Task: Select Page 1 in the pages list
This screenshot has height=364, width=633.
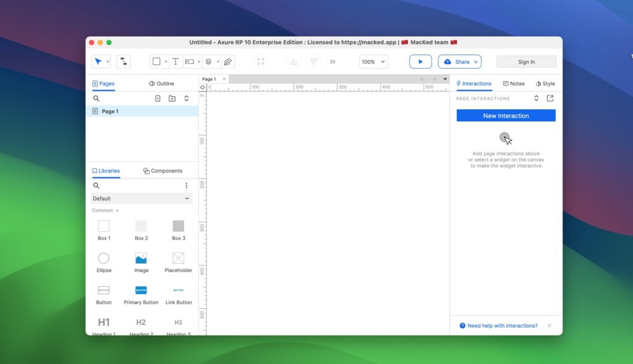Action: (109, 111)
